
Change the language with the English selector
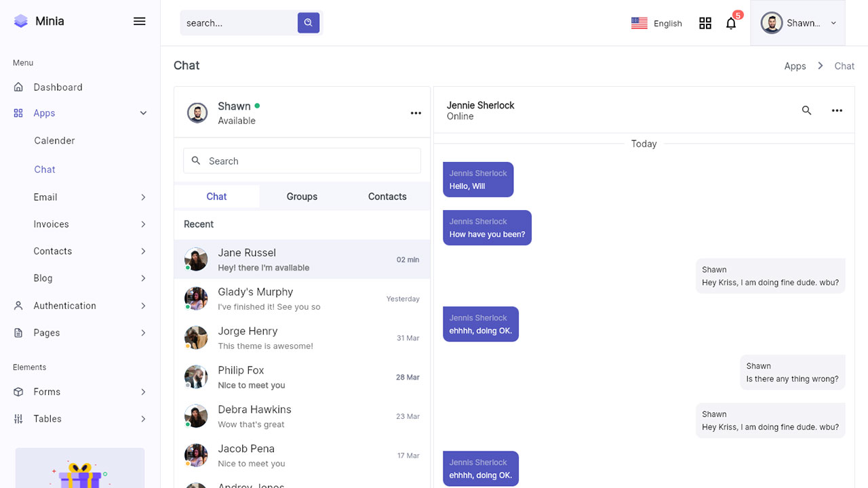(x=656, y=22)
